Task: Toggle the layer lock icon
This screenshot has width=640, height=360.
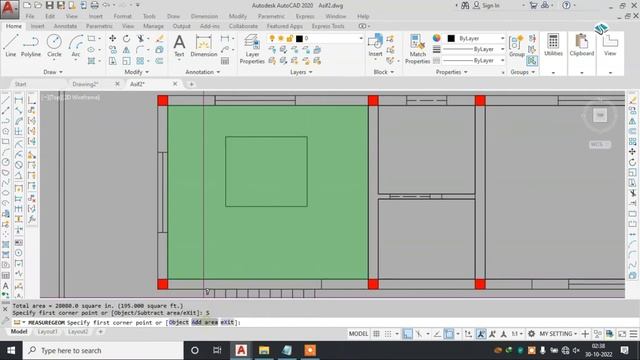Action: [290, 38]
